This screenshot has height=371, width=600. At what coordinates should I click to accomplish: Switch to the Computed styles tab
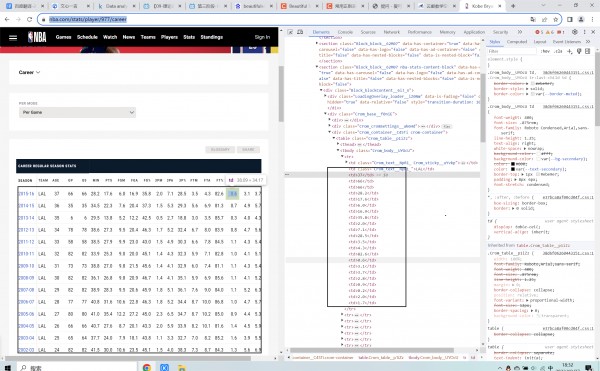(517, 41)
